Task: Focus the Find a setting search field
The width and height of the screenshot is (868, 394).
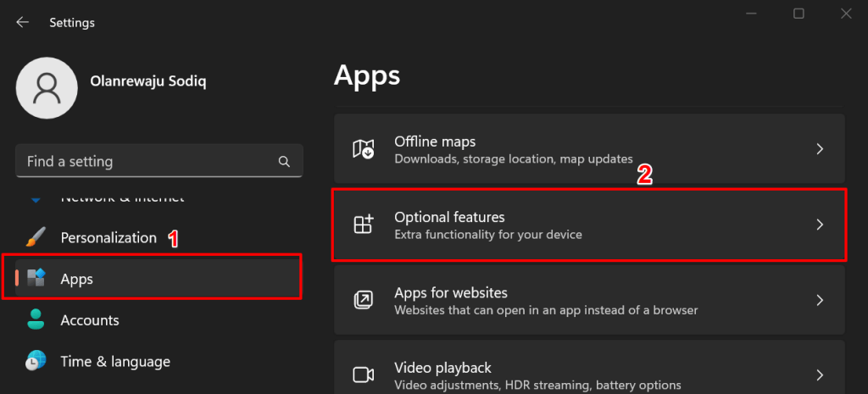Action: coord(144,162)
